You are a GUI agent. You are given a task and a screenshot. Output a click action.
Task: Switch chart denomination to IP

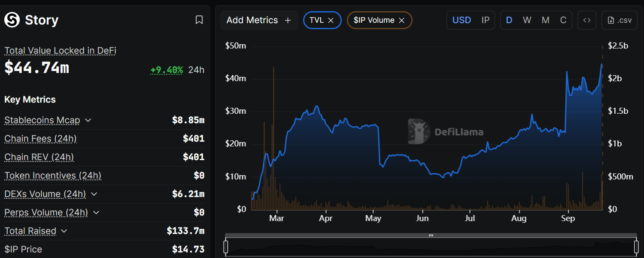(486, 20)
